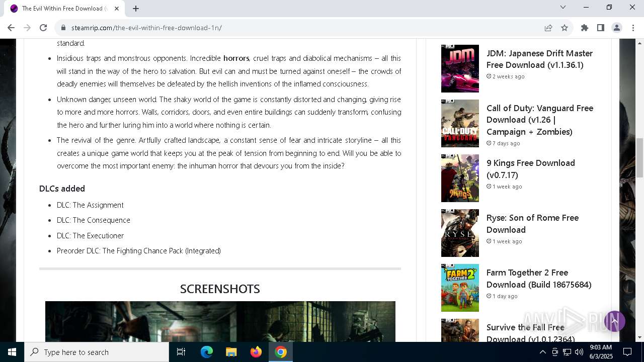
Task: Close The Evil Within tab
Action: (x=117, y=9)
